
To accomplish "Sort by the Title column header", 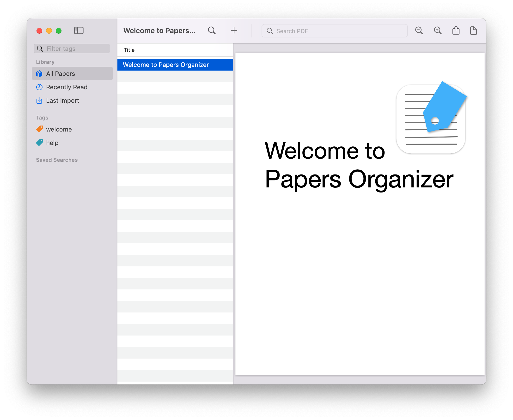I will pyautogui.click(x=129, y=50).
